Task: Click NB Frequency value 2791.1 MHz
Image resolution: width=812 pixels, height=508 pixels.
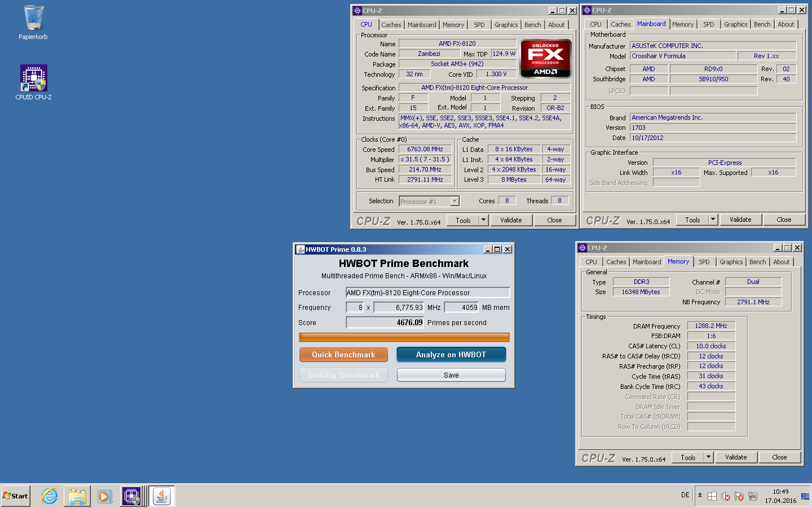Action: [x=753, y=302]
